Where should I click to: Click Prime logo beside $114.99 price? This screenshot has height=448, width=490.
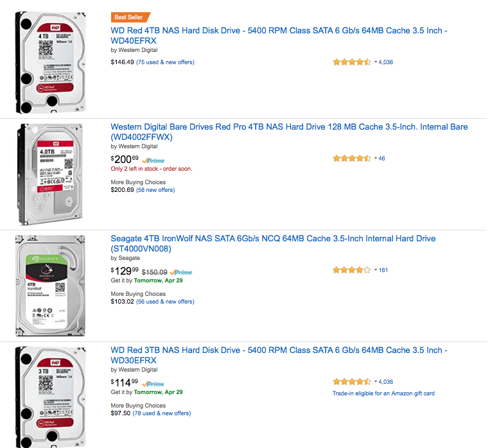153,384
